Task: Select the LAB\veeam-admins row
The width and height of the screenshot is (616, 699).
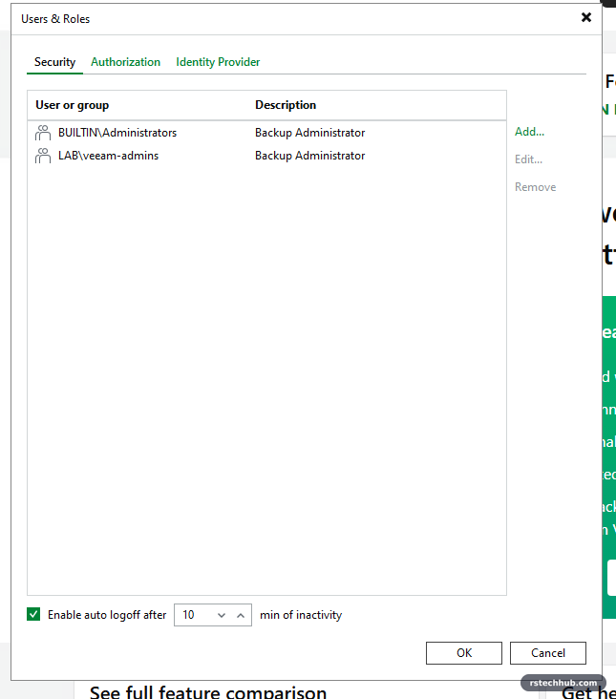Action: click(266, 156)
